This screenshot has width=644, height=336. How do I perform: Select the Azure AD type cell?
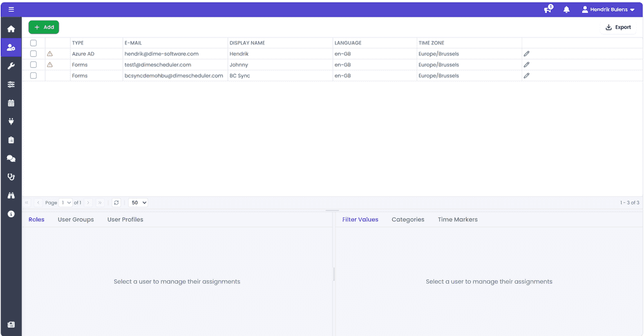[97, 54]
